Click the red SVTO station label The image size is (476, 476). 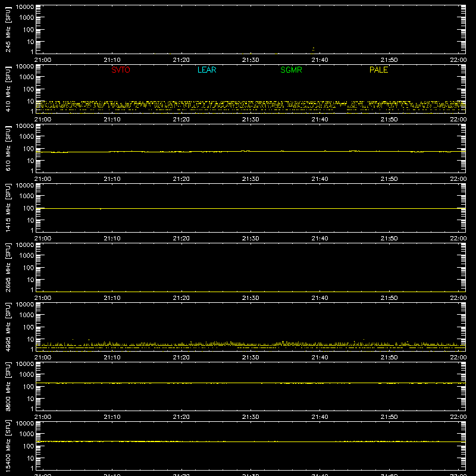click(x=121, y=70)
